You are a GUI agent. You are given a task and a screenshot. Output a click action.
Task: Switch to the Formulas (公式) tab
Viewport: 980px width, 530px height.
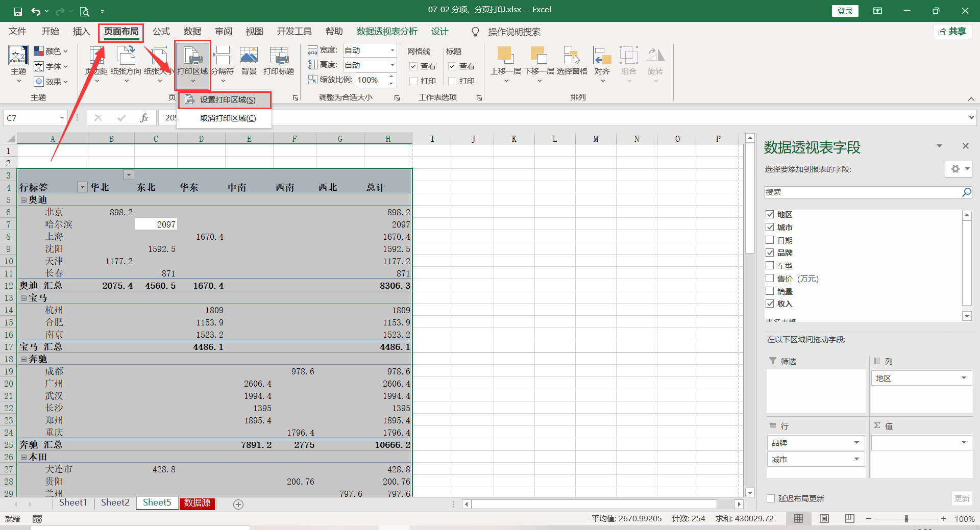[161, 32]
